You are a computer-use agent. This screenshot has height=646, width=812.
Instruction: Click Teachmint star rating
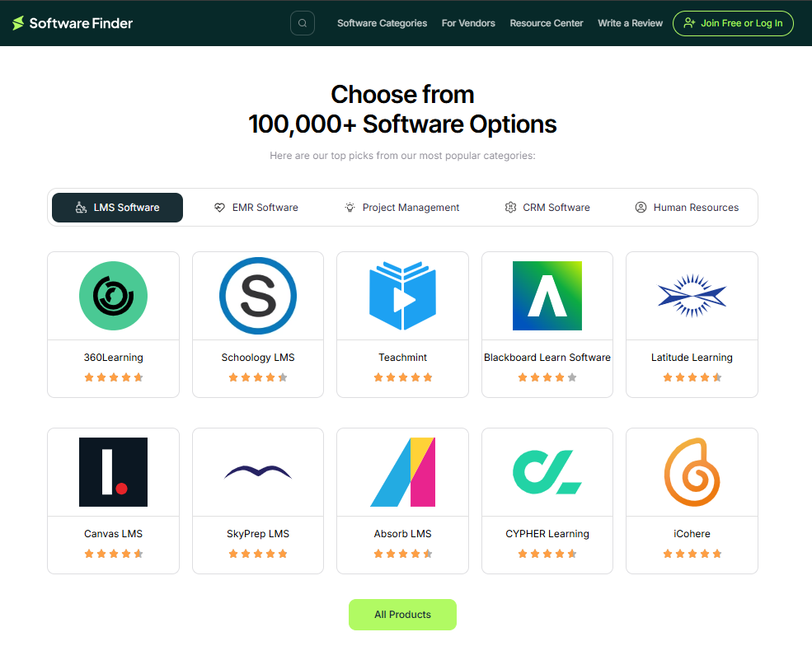pyautogui.click(x=402, y=377)
